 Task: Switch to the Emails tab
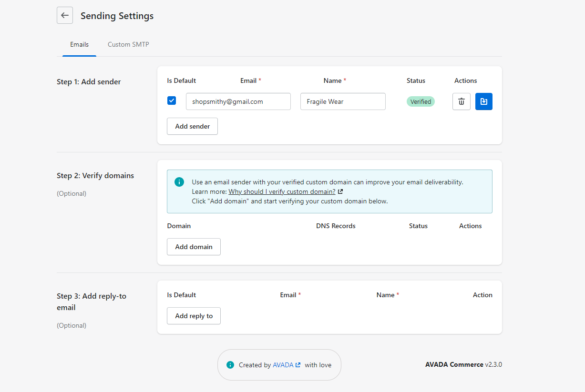(79, 44)
